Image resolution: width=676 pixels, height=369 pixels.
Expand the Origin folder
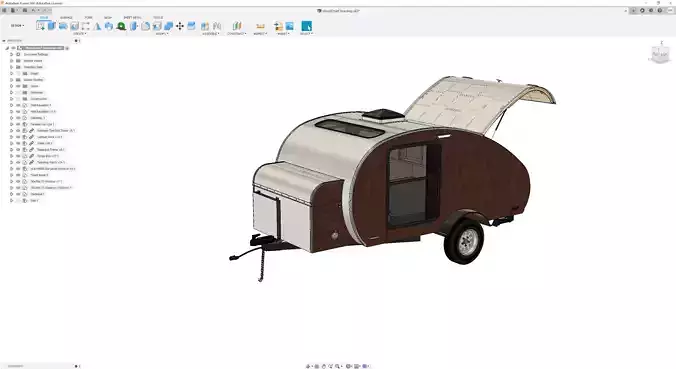pyautogui.click(x=12, y=73)
